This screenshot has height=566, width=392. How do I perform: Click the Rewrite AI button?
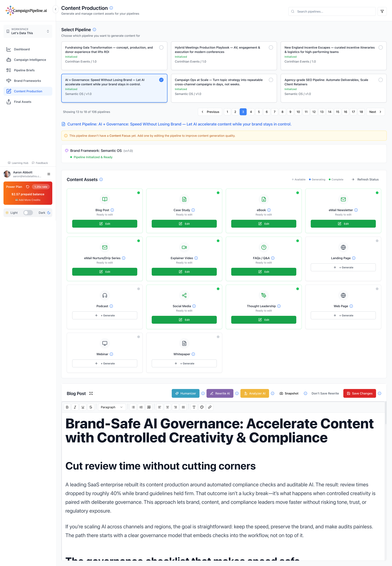[x=220, y=393]
